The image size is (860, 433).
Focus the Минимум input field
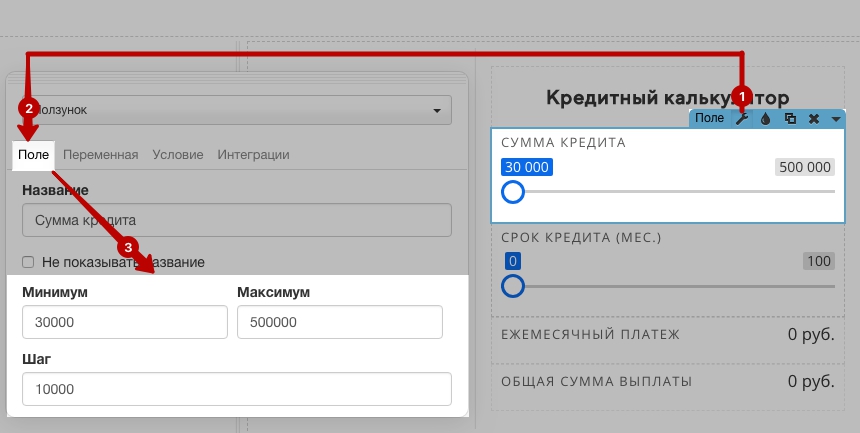point(125,322)
